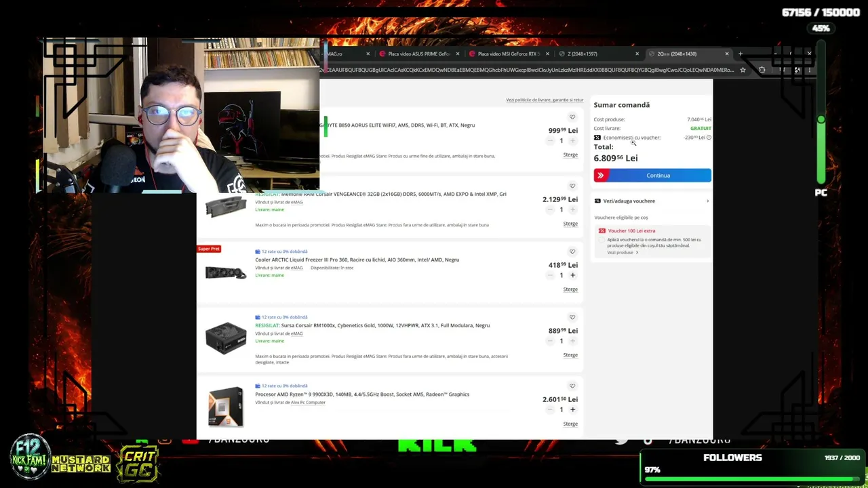This screenshot has height=488, width=868.
Task: Increase quantity of the GIGABYTE B850 motherboard
Action: [x=572, y=141]
